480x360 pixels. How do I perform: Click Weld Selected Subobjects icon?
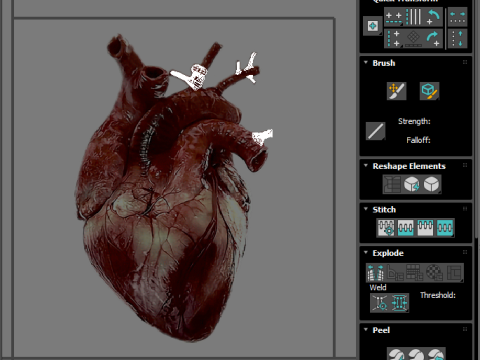(x=399, y=303)
